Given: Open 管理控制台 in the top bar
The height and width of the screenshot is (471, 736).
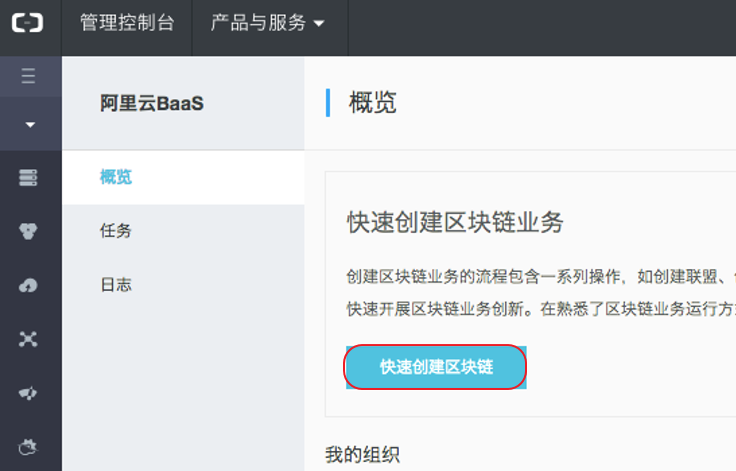Looking at the screenshot, I should coord(127,23).
